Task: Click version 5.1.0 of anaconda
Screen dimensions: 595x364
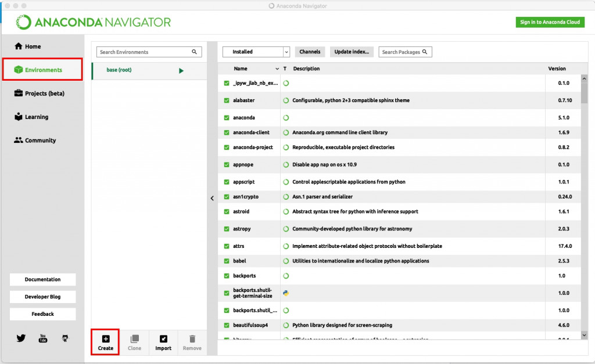Action: click(564, 118)
